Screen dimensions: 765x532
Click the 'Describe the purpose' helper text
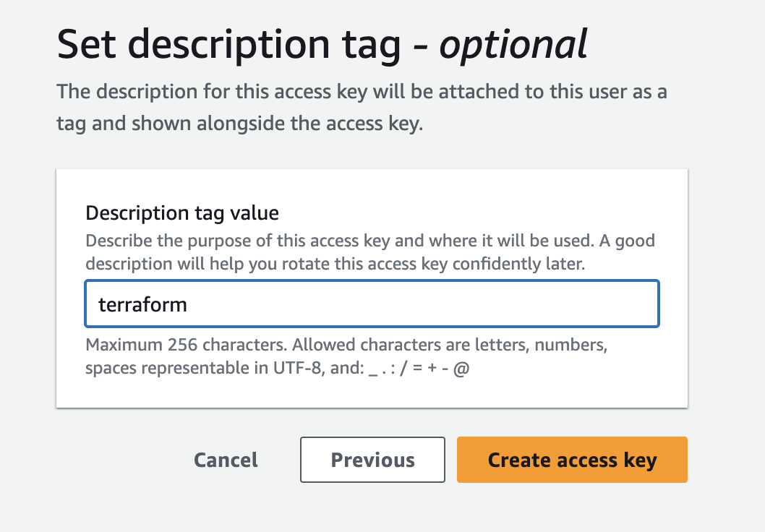point(217,241)
